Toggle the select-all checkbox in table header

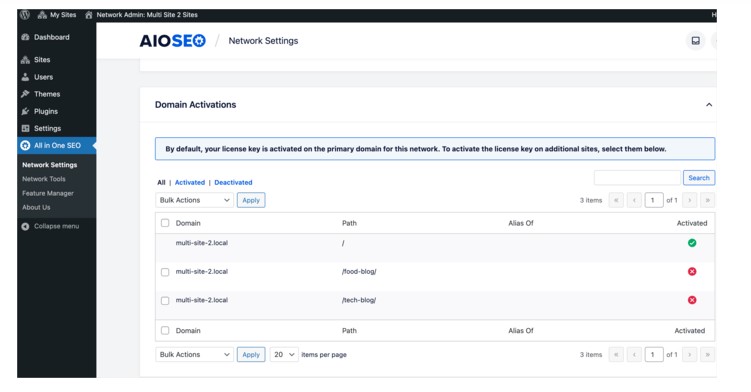[x=165, y=223]
